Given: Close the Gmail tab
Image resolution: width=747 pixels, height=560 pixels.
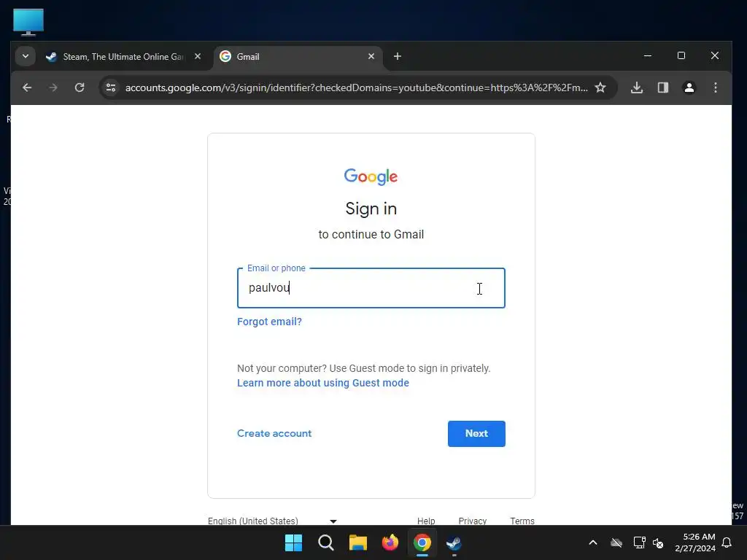Looking at the screenshot, I should 371,57.
